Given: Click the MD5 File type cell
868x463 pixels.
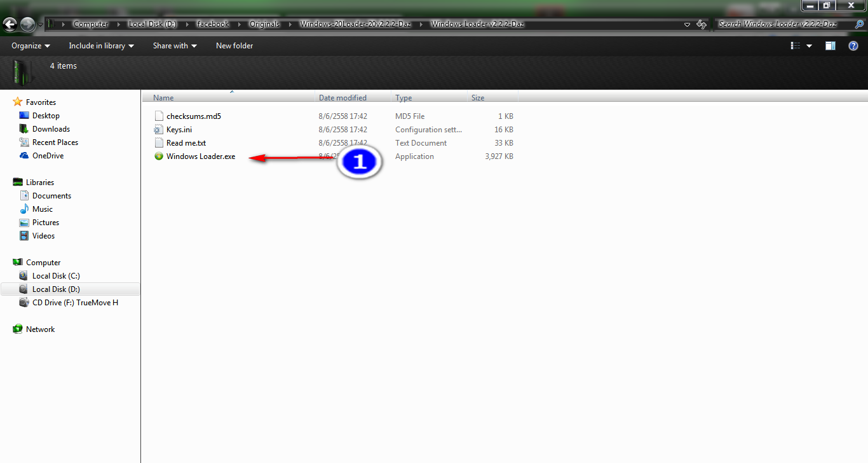Looking at the screenshot, I should (410, 116).
